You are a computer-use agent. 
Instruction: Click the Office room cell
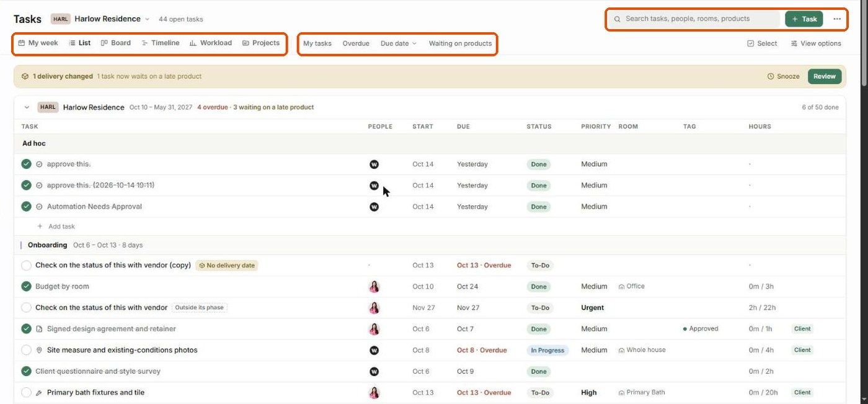tap(632, 286)
